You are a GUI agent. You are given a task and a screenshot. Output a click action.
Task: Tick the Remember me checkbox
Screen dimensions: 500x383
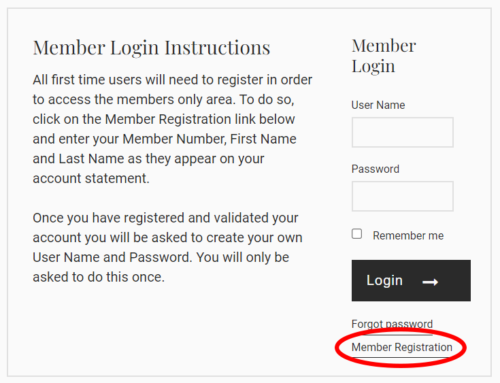pos(357,234)
